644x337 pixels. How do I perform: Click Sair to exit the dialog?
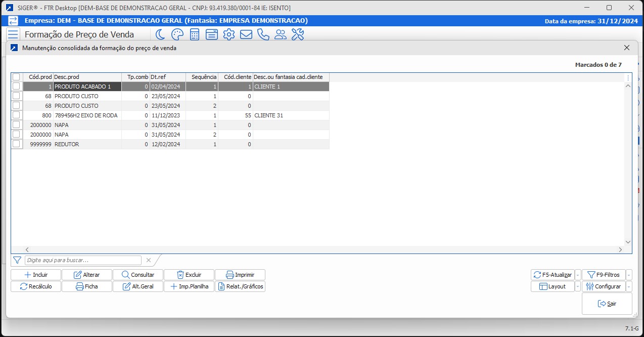click(x=607, y=304)
